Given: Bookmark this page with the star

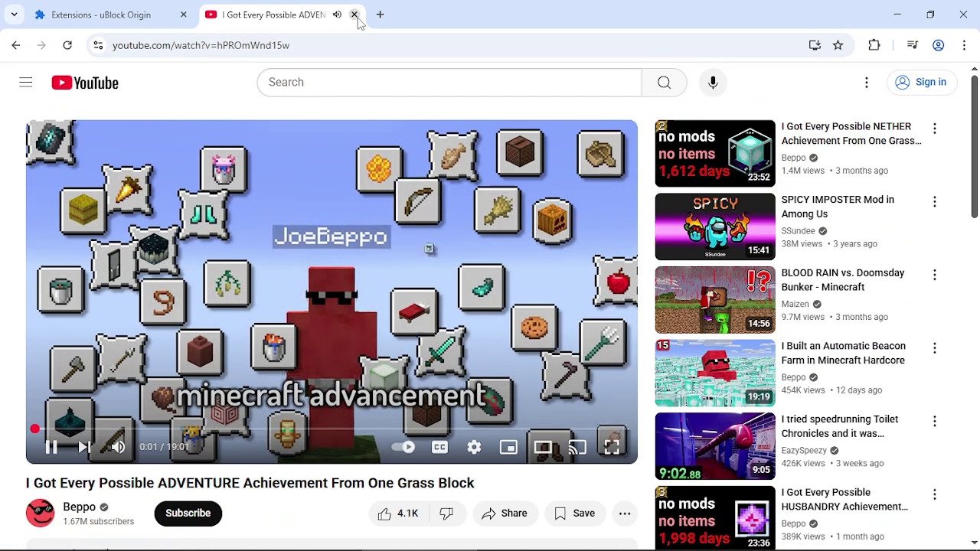Looking at the screenshot, I should tap(838, 45).
